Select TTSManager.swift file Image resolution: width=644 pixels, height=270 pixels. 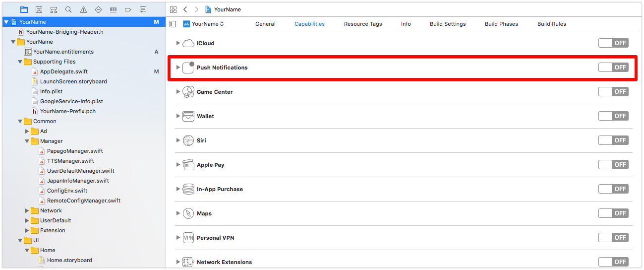pos(70,161)
